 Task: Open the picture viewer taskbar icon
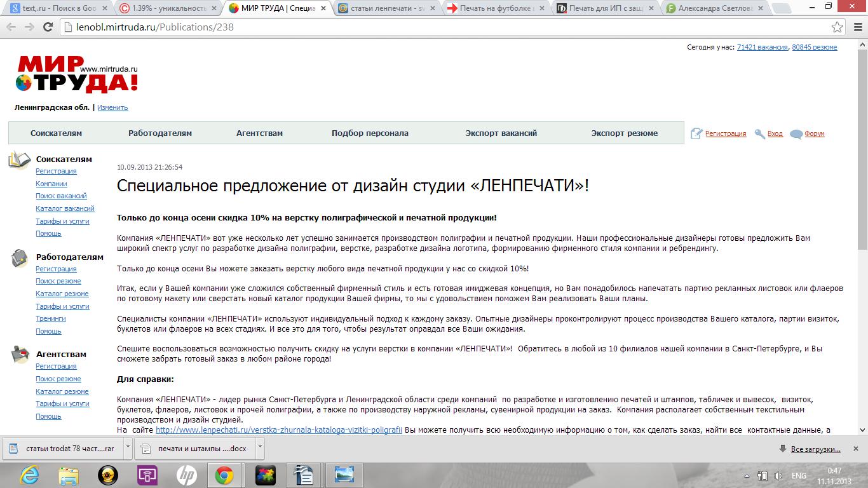point(344,475)
